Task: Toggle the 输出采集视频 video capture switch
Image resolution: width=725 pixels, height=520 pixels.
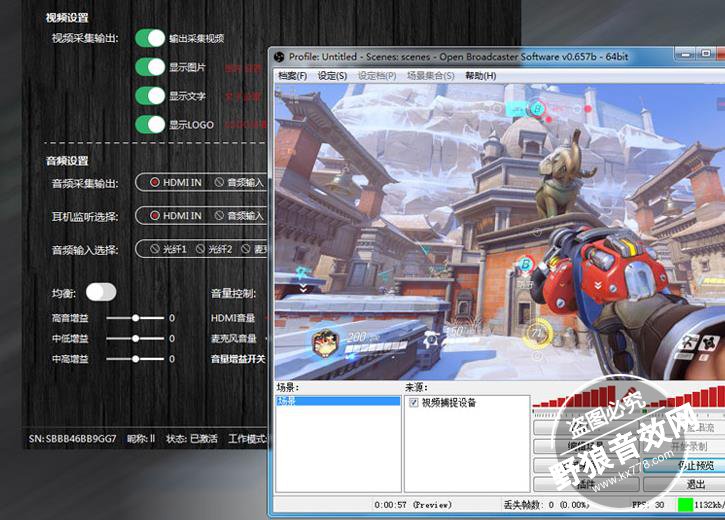Action: pos(150,38)
